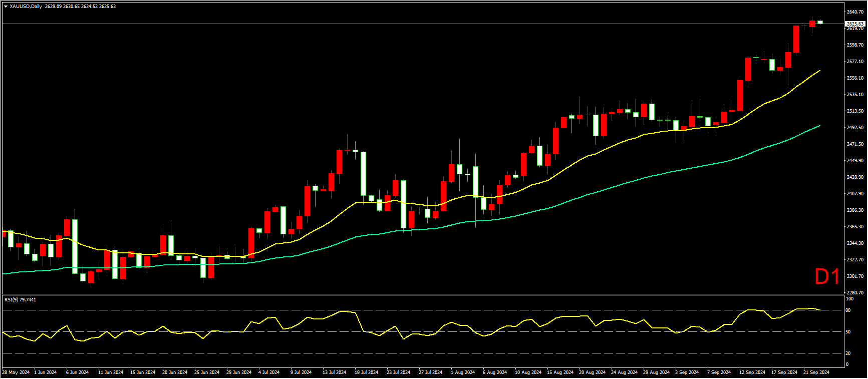Click the end of the green moving average
Screen dimensions: 868x379
[x=819, y=126]
